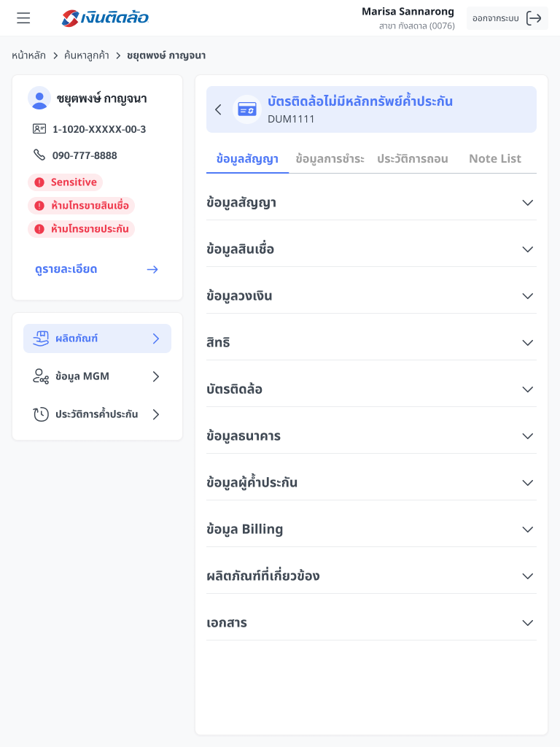Click the ออกจากระบบ logout button

(507, 18)
